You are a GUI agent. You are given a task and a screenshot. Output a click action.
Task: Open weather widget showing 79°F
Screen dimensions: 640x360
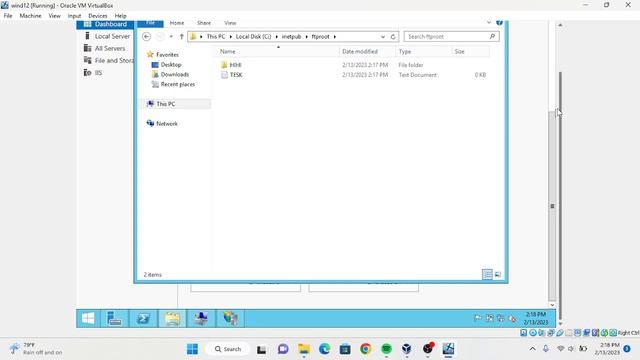click(37, 349)
